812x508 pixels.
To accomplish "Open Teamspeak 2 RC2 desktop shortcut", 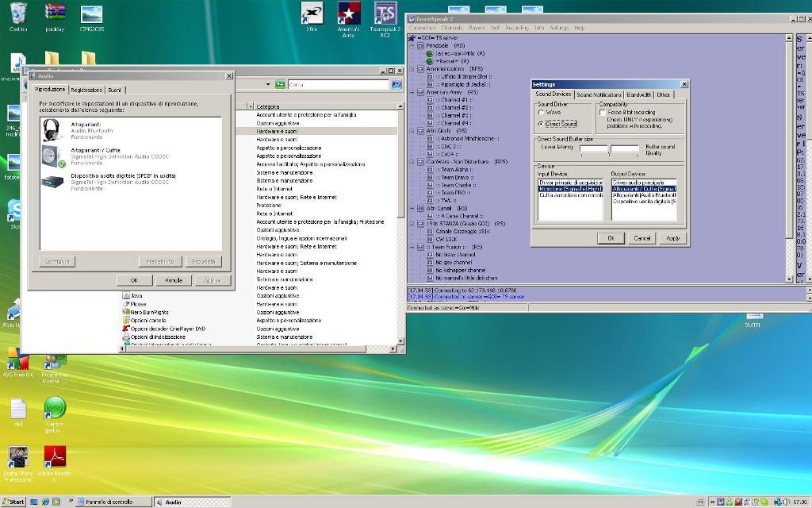I will point(385,13).
